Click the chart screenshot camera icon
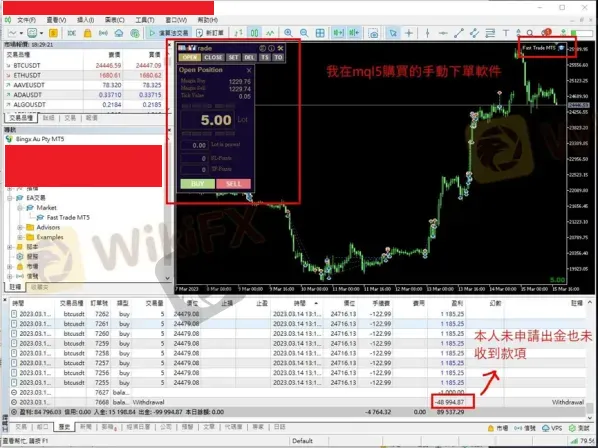598x448 pixels. 373,33
